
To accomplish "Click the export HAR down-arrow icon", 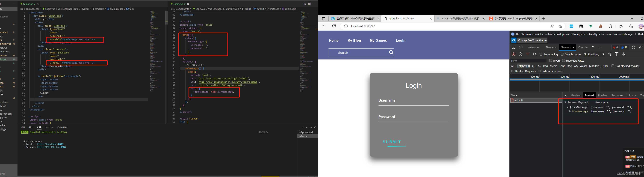I will (x=624, y=54).
